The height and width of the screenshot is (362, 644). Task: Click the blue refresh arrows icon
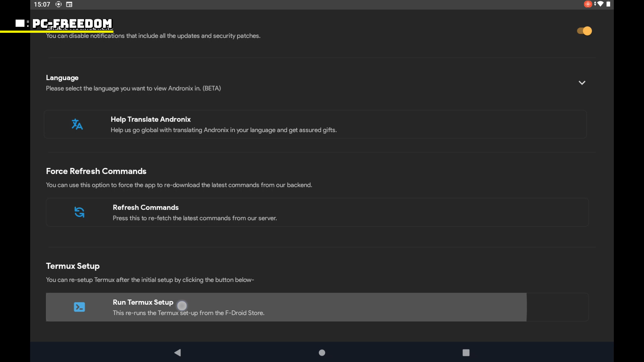79,212
